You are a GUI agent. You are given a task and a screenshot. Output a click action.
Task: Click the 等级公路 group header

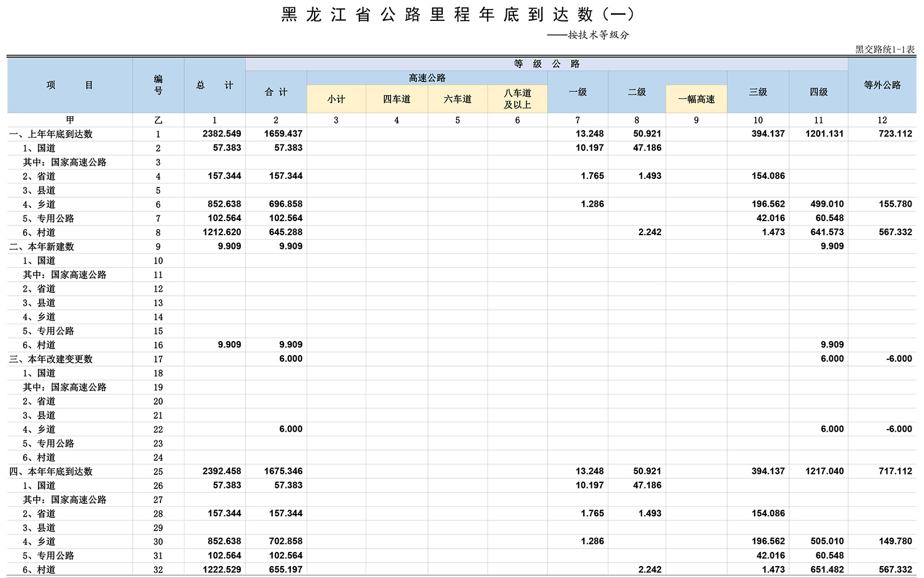coord(546,64)
